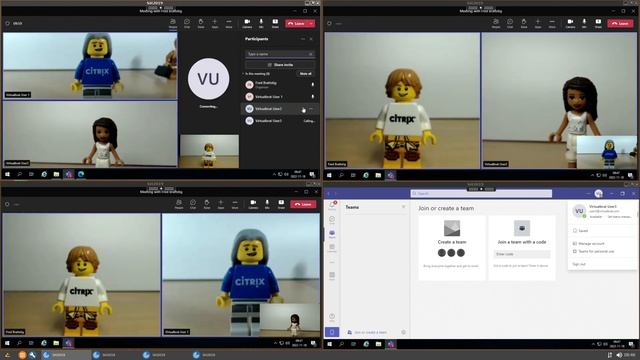Click host volume icon in bottom system tray
This screenshot has height=360, width=640.
click(x=619, y=356)
